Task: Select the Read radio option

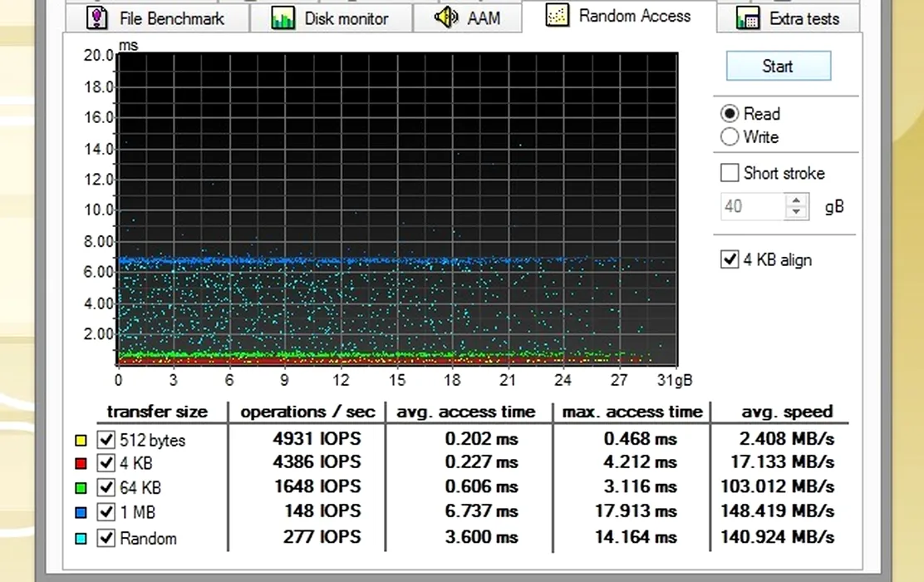Action: (x=730, y=114)
